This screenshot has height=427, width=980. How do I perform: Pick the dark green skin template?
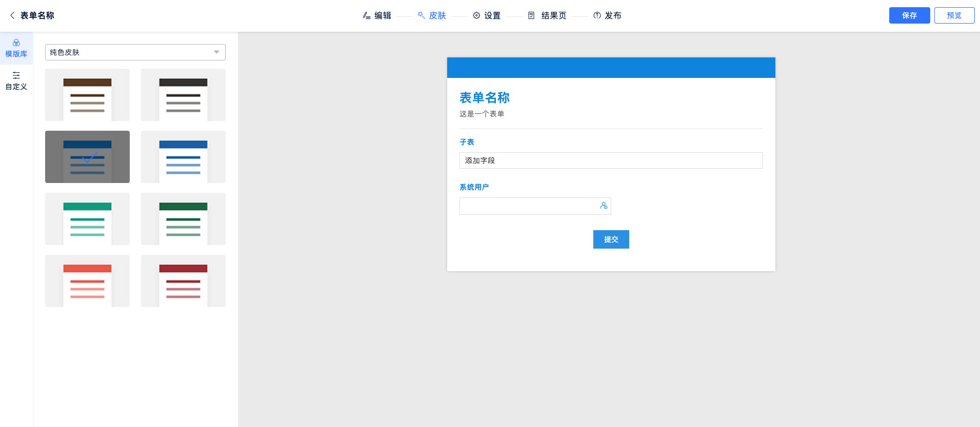pyautogui.click(x=183, y=219)
